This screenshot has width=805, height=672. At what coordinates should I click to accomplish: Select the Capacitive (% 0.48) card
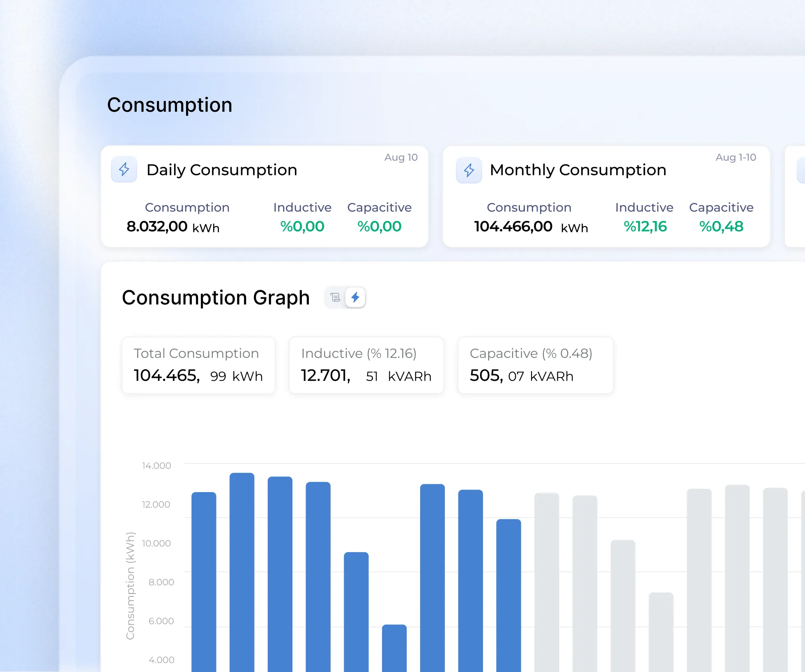535,365
